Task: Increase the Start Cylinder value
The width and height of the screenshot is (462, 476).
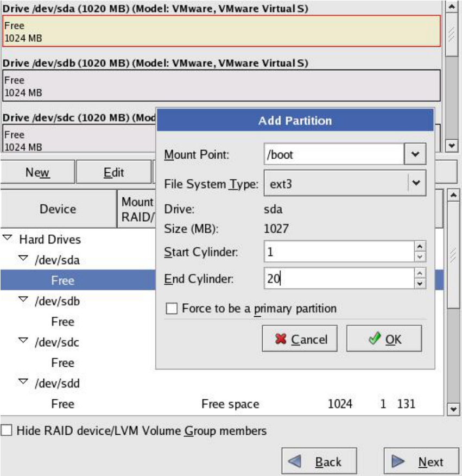Action: [x=420, y=247]
